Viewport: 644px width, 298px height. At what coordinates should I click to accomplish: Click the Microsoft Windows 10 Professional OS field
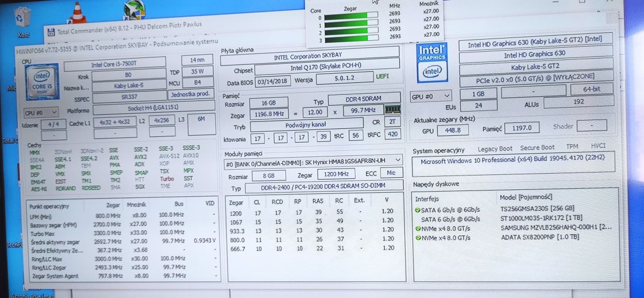(x=514, y=162)
